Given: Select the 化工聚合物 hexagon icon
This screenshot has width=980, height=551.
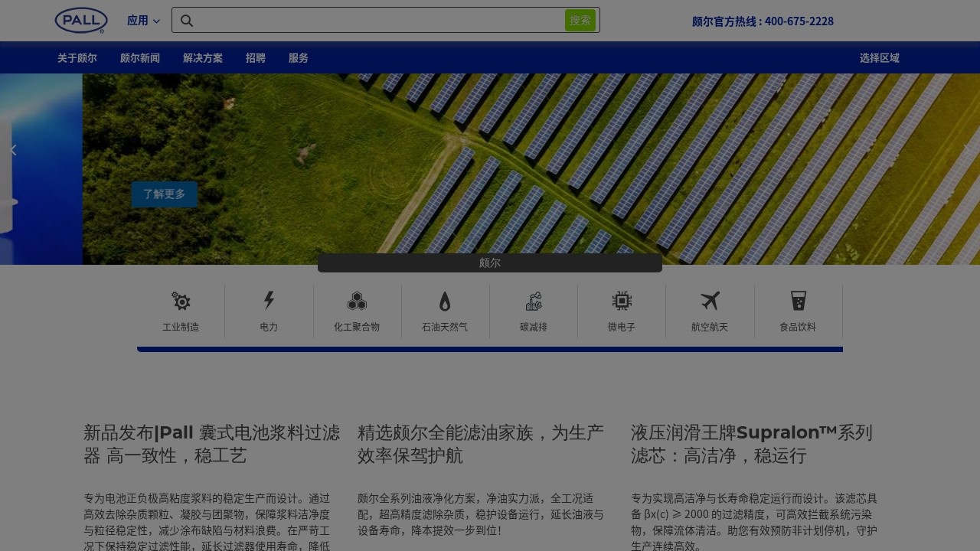Looking at the screenshot, I should coord(357,301).
